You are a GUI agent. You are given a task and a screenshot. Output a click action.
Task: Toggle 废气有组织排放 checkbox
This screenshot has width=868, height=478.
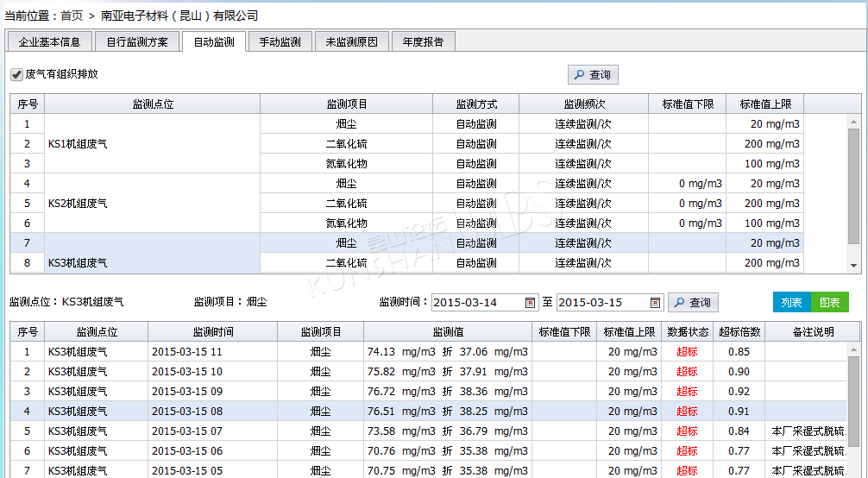coord(16,74)
